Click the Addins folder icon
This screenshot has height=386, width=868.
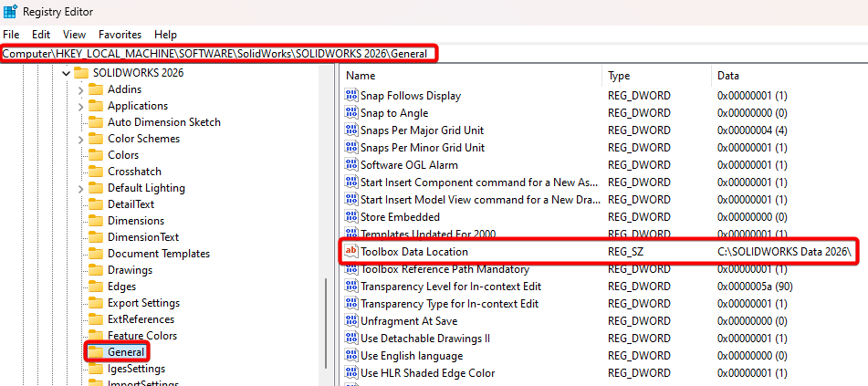click(x=96, y=89)
